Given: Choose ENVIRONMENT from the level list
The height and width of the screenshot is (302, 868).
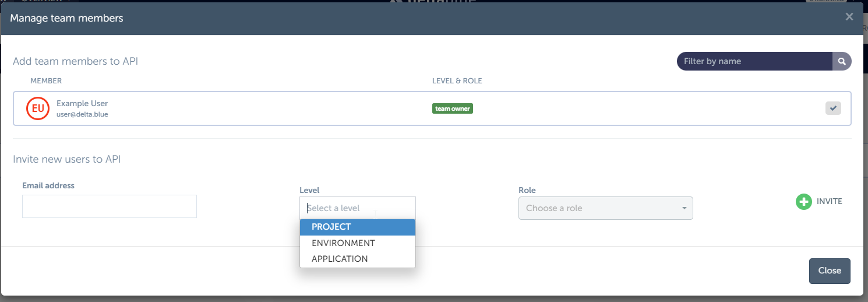Looking at the screenshot, I should pyautogui.click(x=343, y=243).
